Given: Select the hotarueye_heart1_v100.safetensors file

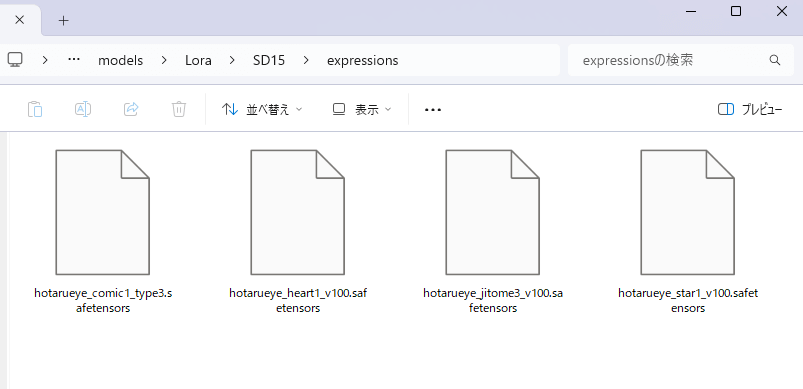Looking at the screenshot, I should tap(298, 231).
